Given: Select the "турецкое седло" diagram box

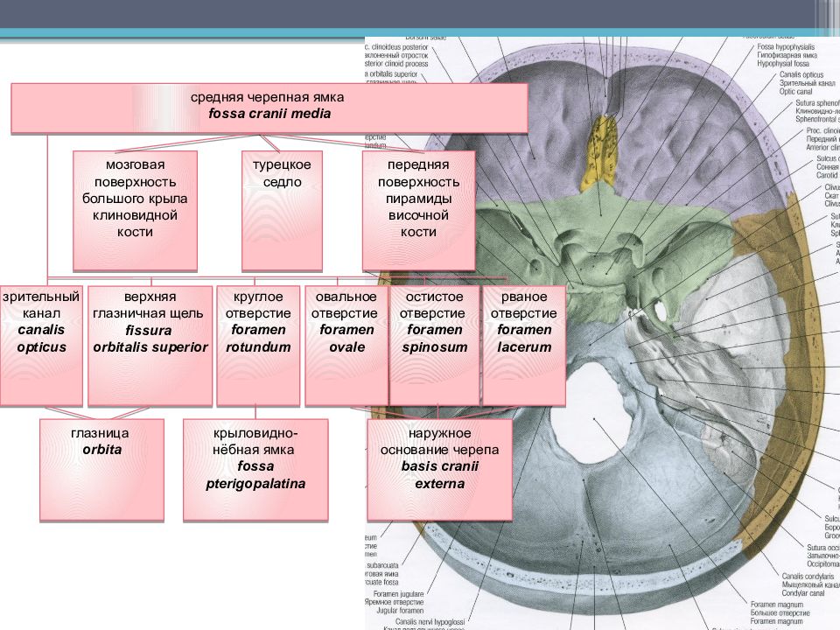Looking at the screenshot, I should tap(282, 211).
